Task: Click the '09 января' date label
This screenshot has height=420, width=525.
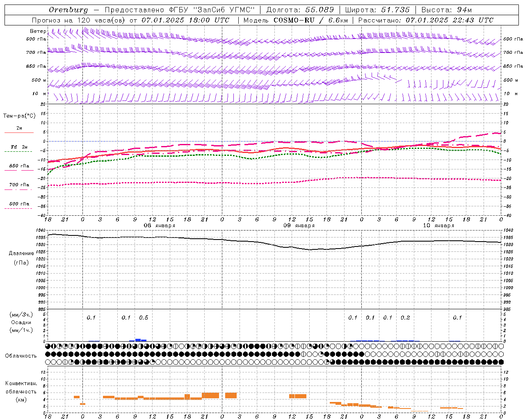Action: tap(299, 226)
